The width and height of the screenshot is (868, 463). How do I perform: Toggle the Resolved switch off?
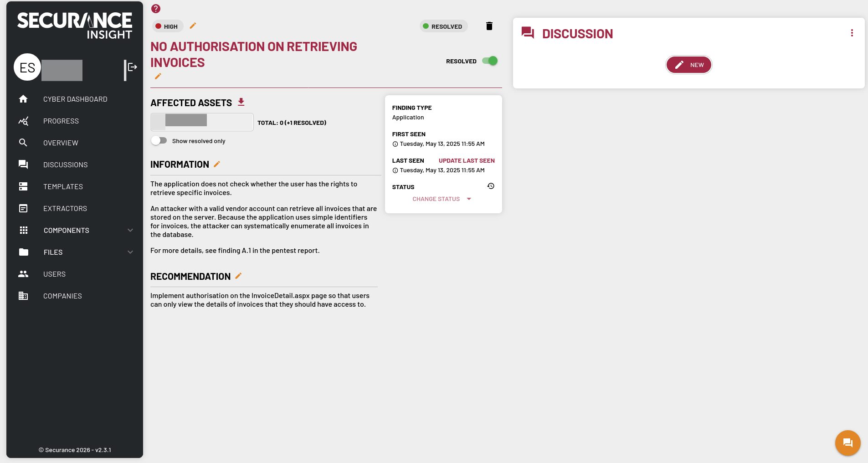[x=490, y=61]
